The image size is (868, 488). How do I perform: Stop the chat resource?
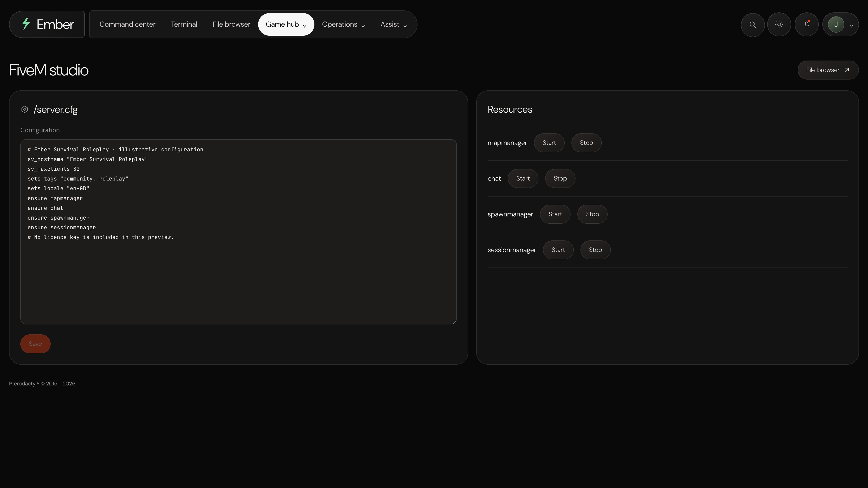[560, 178]
